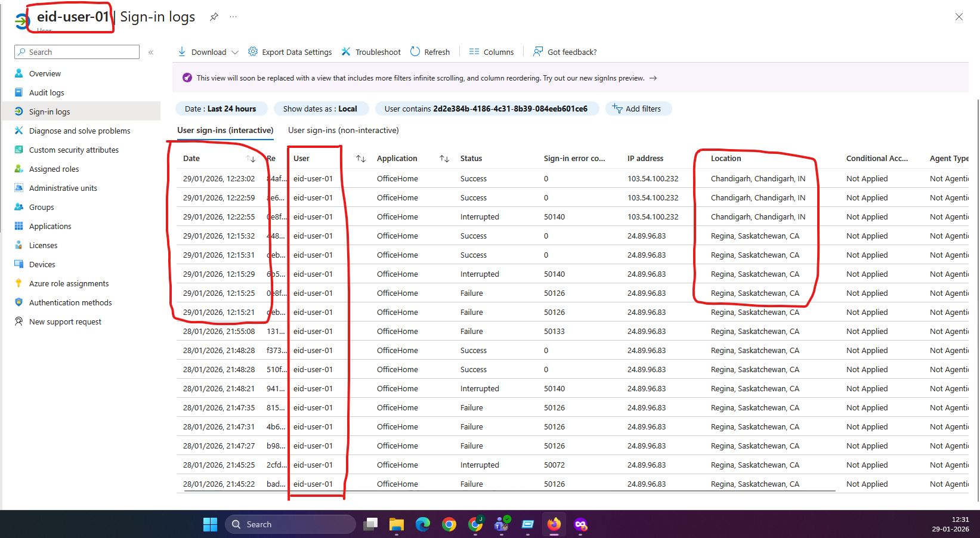Click the Troubleshoot tool icon

346,52
